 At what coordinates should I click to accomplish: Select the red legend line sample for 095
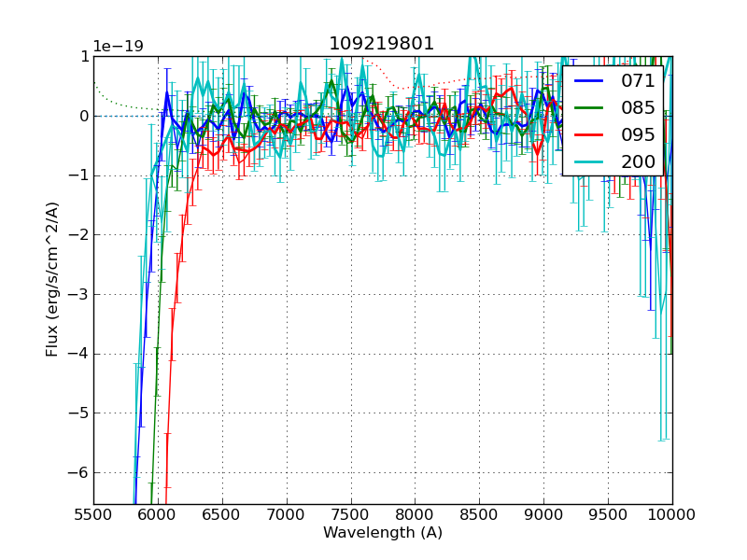point(588,133)
